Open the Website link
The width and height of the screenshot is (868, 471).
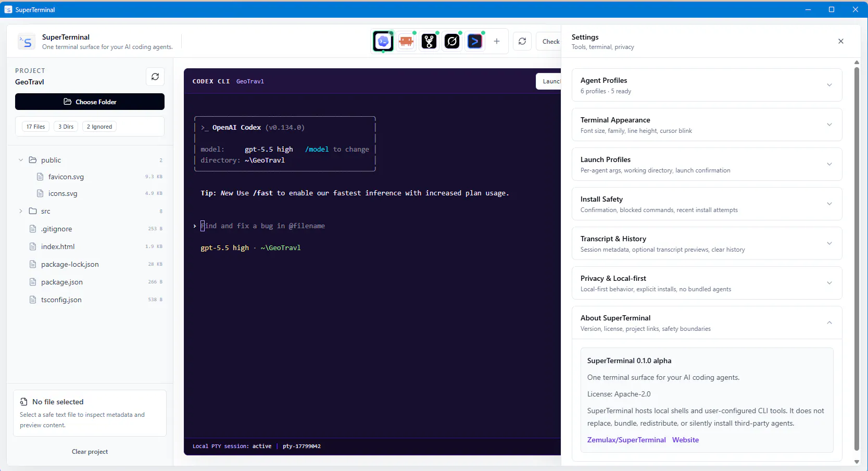685,440
